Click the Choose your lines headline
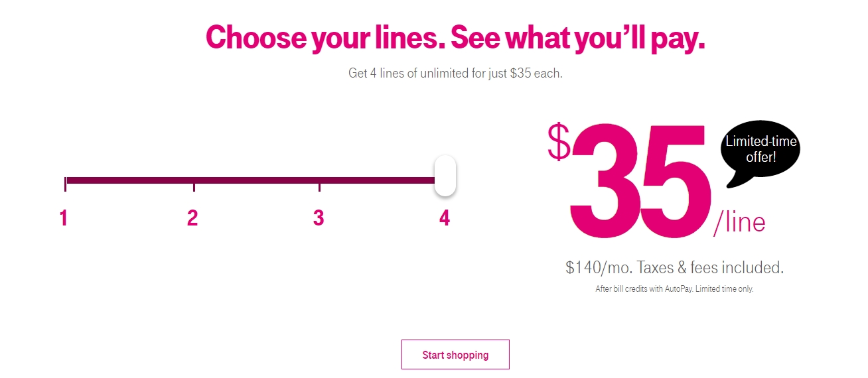 pos(455,38)
